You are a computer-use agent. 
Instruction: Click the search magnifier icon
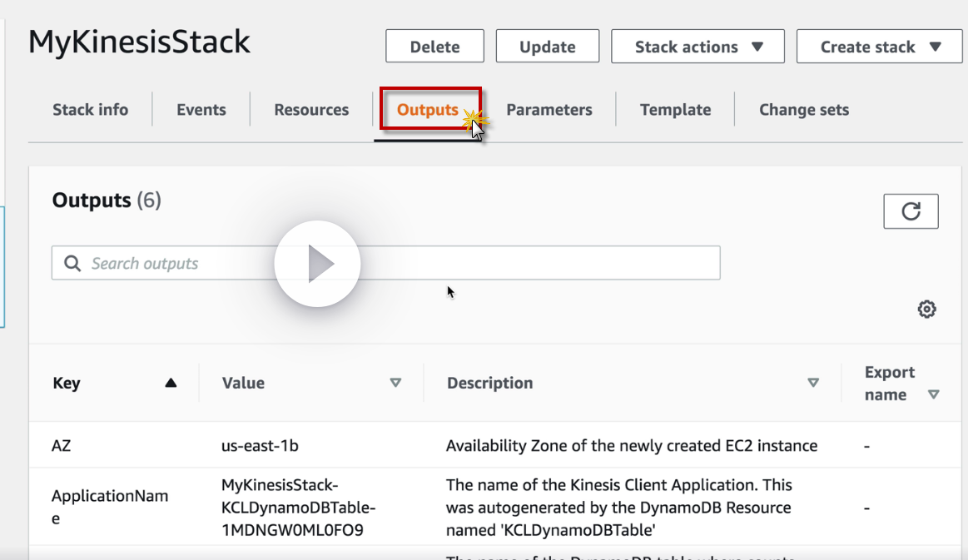click(73, 264)
